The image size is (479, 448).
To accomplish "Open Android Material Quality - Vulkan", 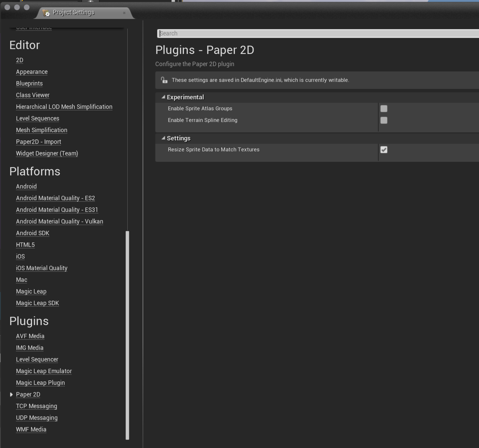I will [x=60, y=221].
